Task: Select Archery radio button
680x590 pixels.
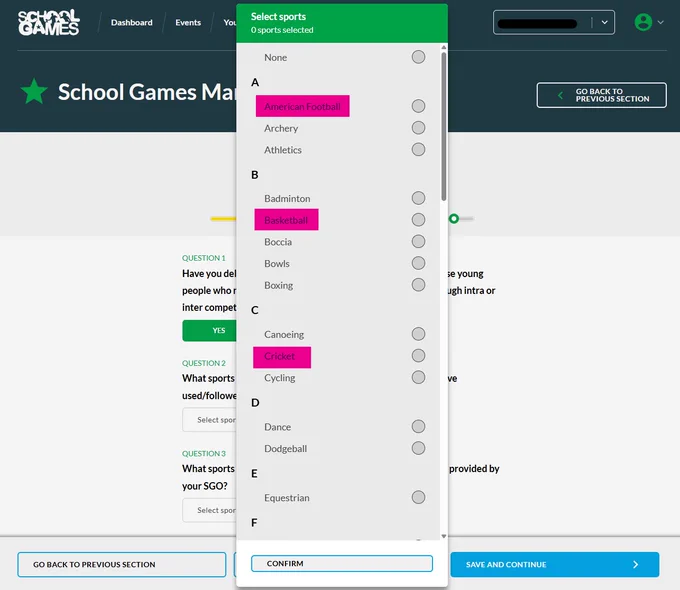Action: tap(418, 128)
